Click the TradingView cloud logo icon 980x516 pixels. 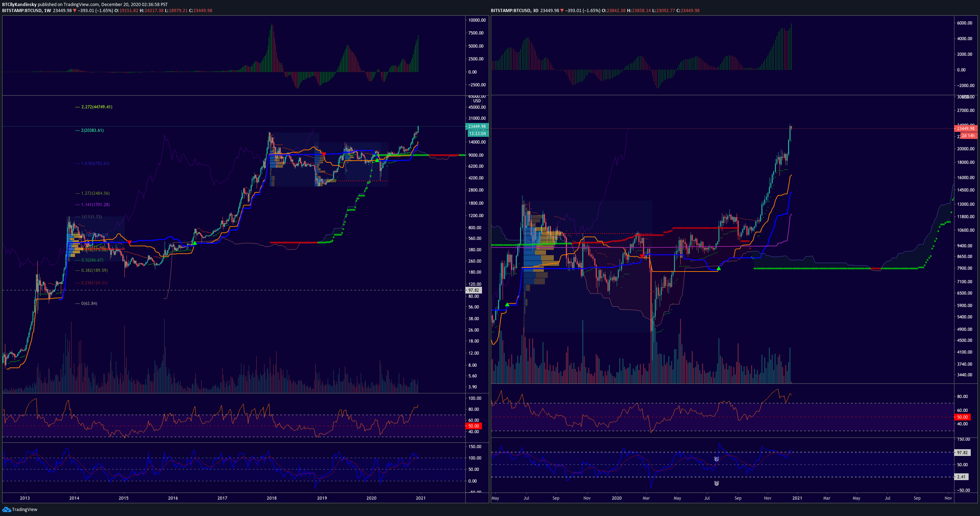[6, 509]
